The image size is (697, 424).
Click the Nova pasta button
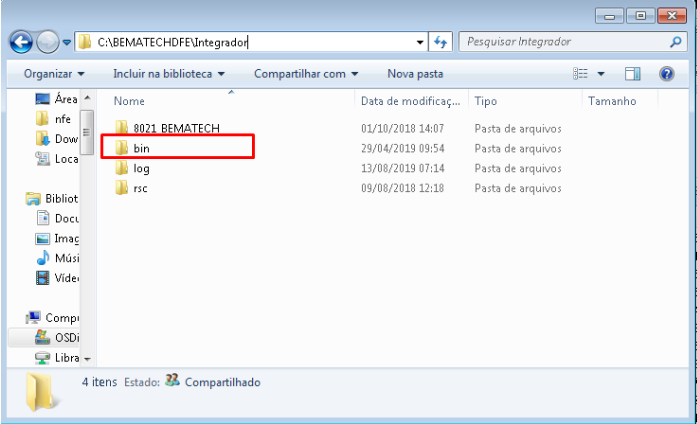pos(415,74)
